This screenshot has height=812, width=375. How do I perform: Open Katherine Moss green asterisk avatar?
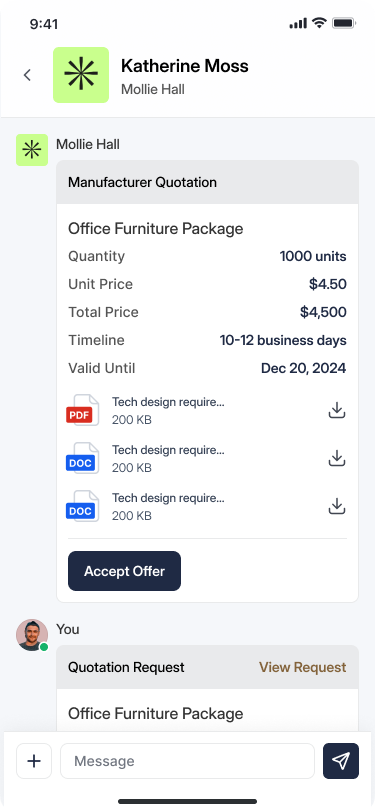point(81,75)
